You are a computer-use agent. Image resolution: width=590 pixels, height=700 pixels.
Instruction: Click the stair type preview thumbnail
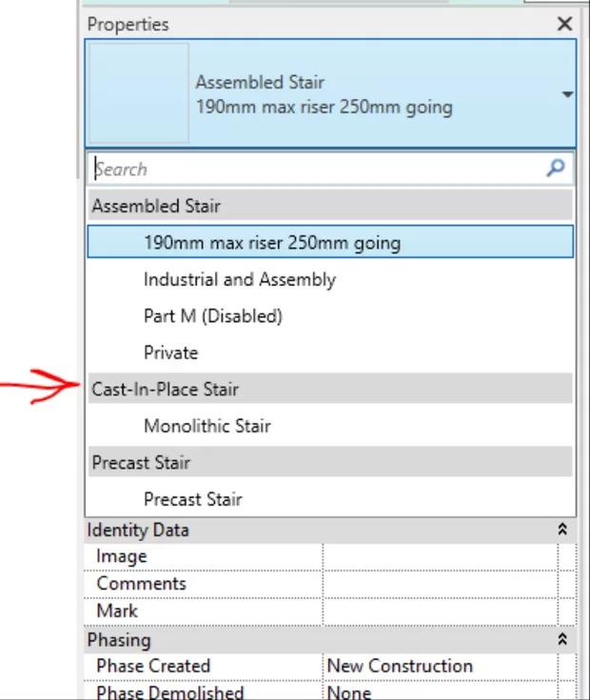[x=138, y=93]
